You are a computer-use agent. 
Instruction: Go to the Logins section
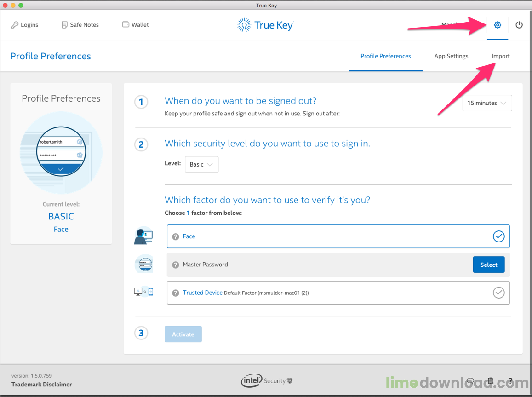[x=25, y=25]
